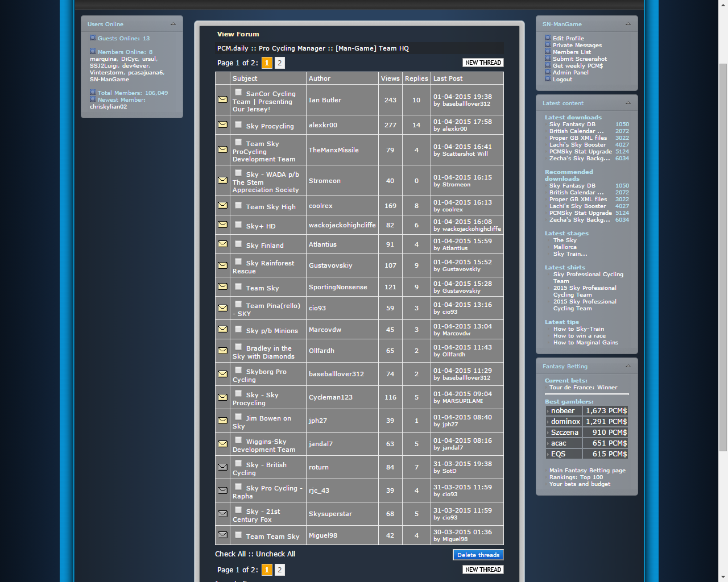Click the top NEW THREAD button

coord(483,63)
